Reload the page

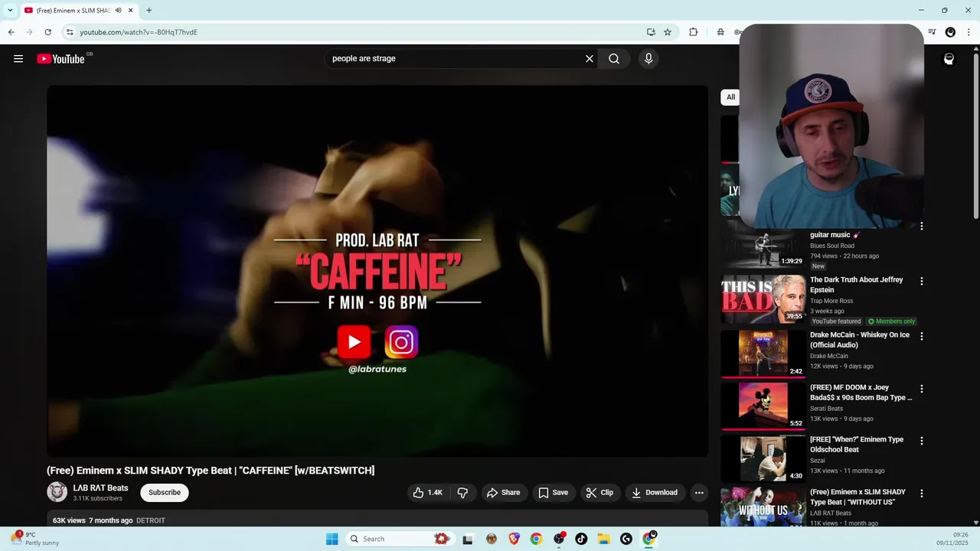47,32
